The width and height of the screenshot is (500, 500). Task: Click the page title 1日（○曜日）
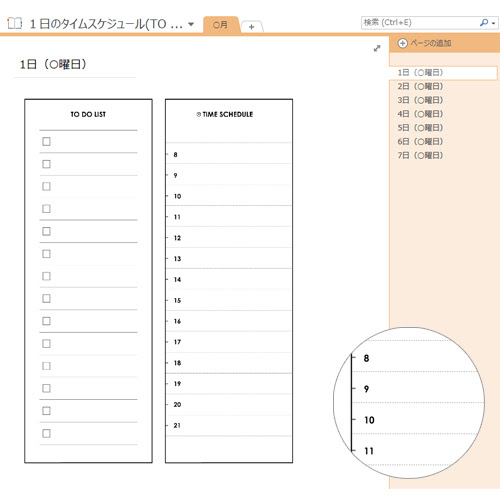pos(53,64)
